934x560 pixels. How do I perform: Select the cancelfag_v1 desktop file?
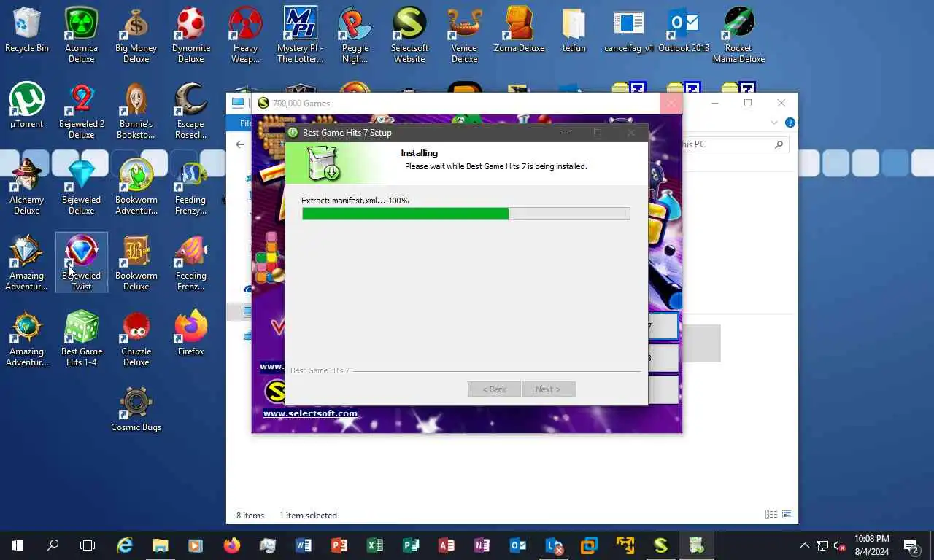click(628, 31)
